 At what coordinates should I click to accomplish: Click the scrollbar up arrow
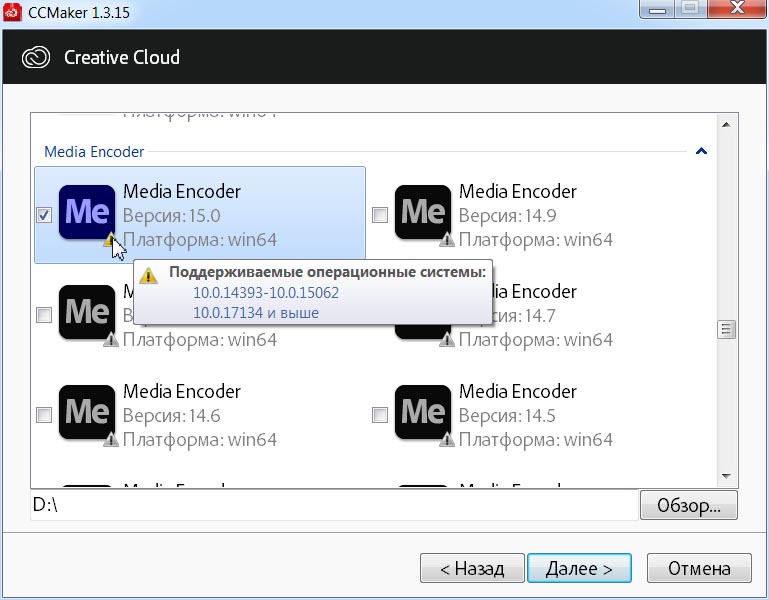[x=726, y=125]
